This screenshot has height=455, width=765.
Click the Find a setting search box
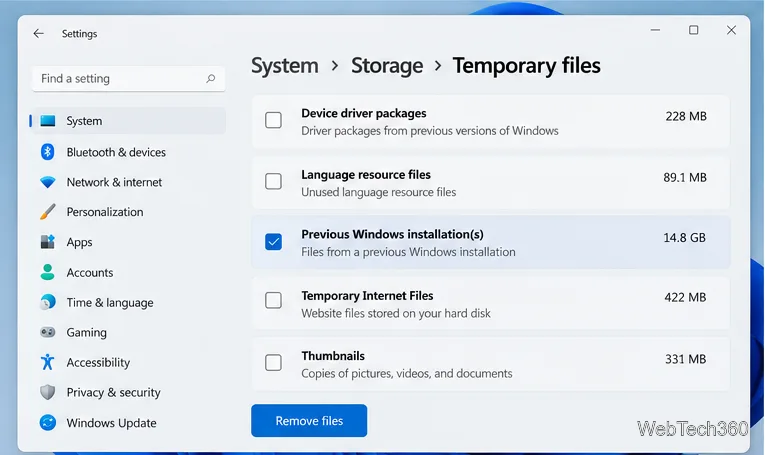pyautogui.click(x=129, y=79)
